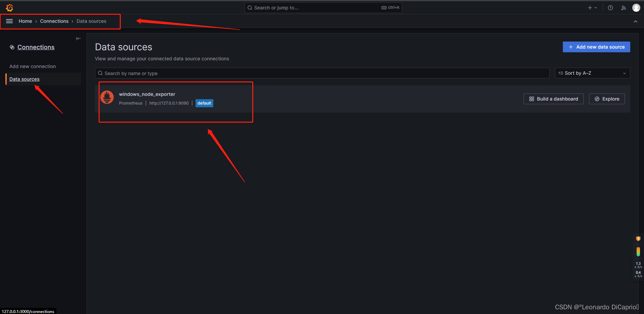The image size is (644, 314).
Task: Click the Connections plug icon in sidebar
Action: [x=12, y=47]
